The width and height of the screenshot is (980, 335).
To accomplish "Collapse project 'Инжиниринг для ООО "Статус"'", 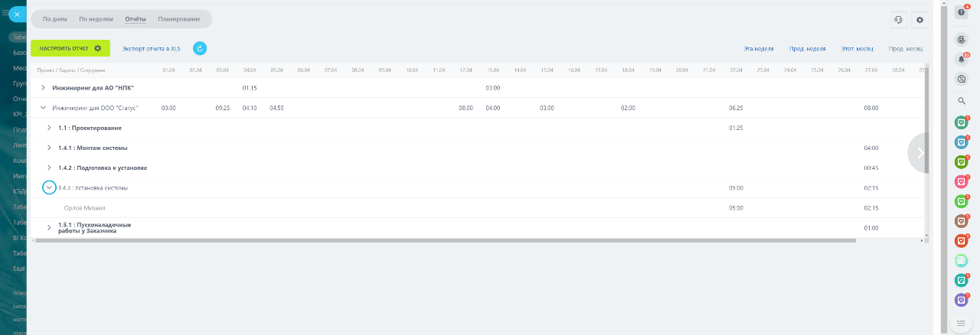I will coord(43,108).
